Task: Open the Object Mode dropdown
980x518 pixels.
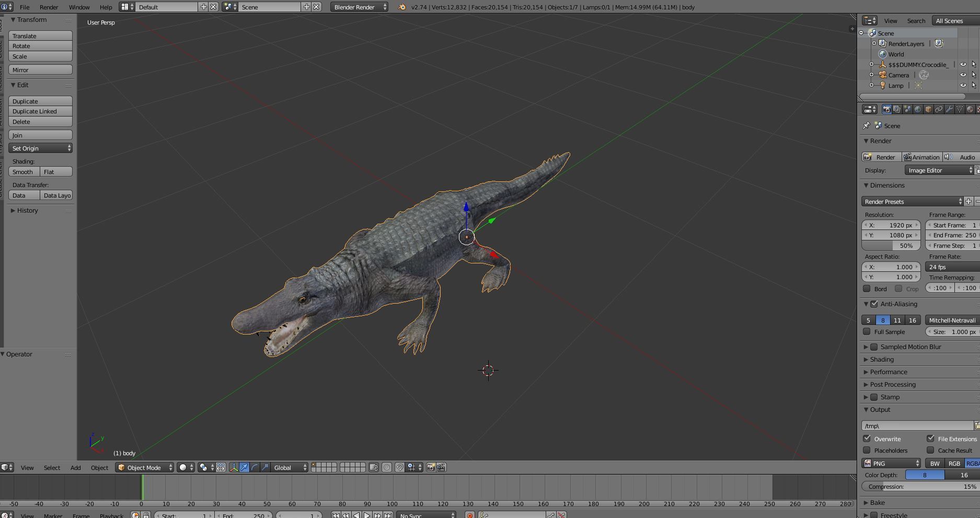Action: (144, 467)
